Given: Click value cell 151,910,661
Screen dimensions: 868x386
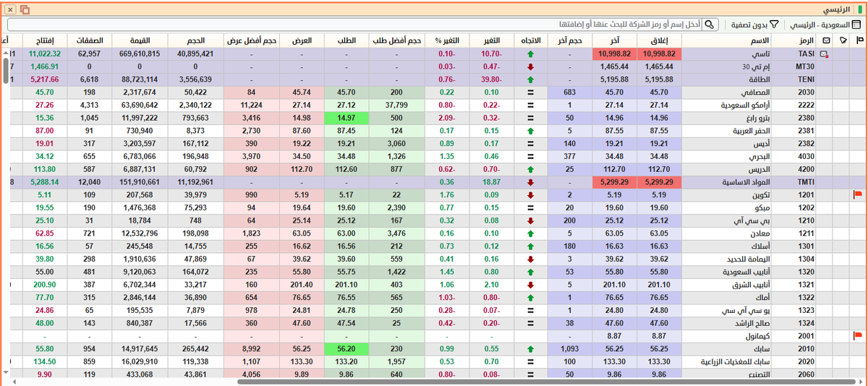Looking at the screenshot, I should (140, 182).
